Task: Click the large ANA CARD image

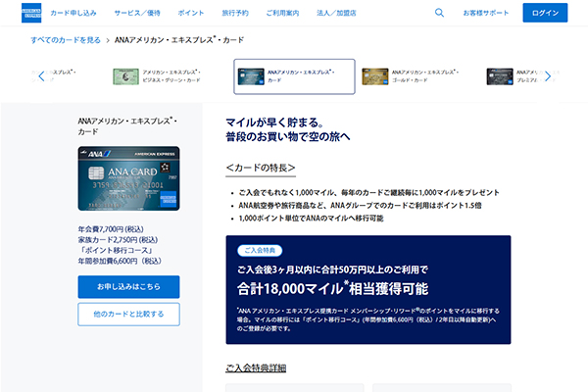Action: (128, 178)
